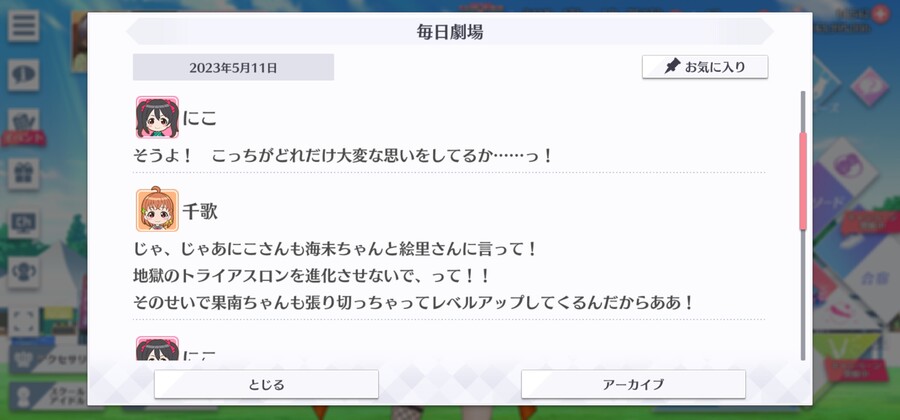This screenshot has height=420, width=900.
Task: Tap the red plus icon at top right
Action: click(x=880, y=13)
